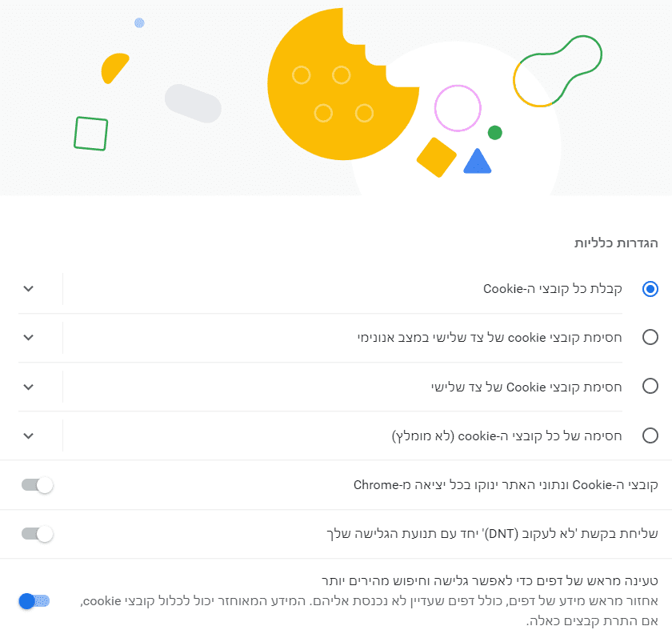Image resolution: width=672 pixels, height=642 pixels.
Task: Click the "הגדרות כלליות" section heading
Action: [616, 243]
